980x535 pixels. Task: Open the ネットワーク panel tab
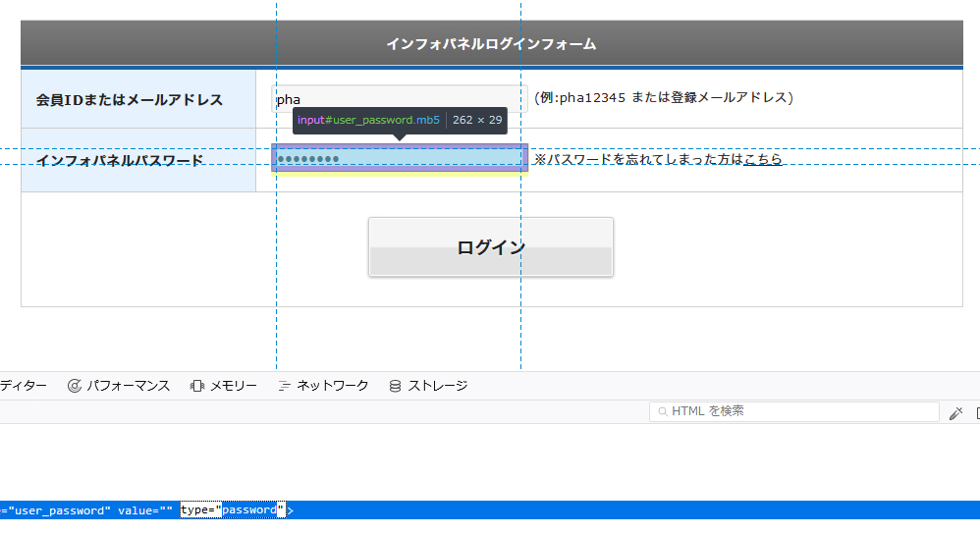click(323, 386)
